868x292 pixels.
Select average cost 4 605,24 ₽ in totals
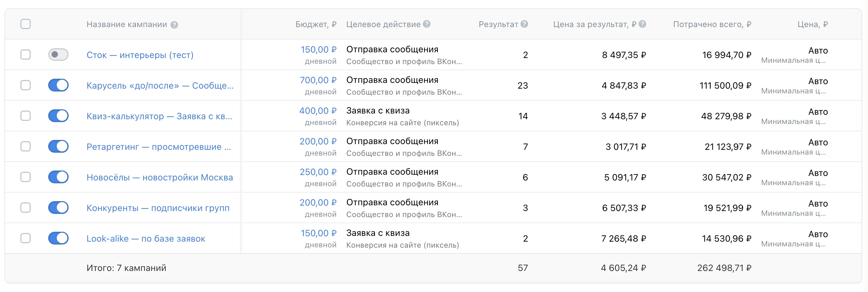coord(623,268)
